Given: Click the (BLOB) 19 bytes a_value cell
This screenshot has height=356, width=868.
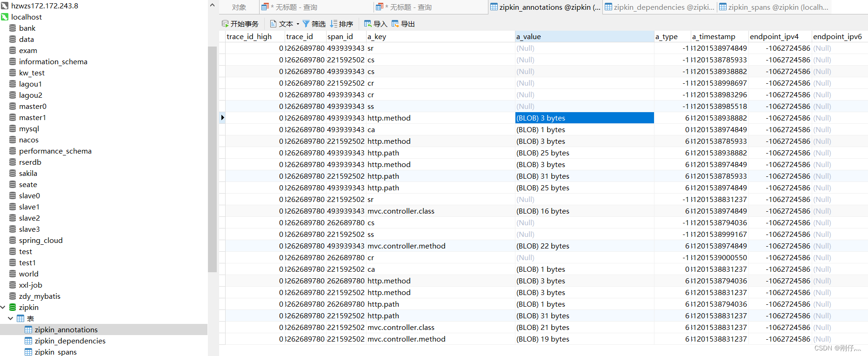Looking at the screenshot, I should coord(584,339).
